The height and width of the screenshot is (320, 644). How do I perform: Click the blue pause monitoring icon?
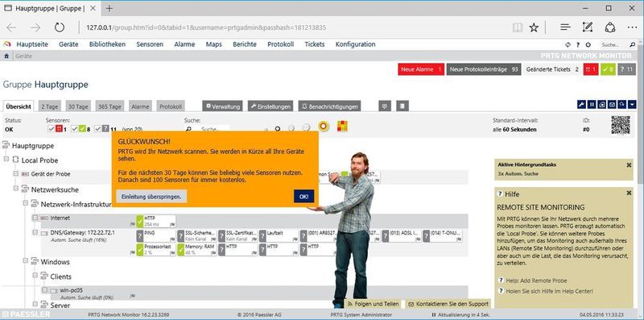click(592, 105)
